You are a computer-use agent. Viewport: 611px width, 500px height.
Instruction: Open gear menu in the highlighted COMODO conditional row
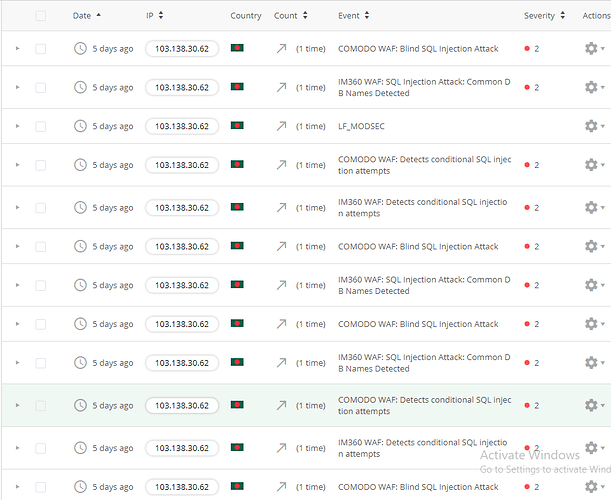pos(594,405)
